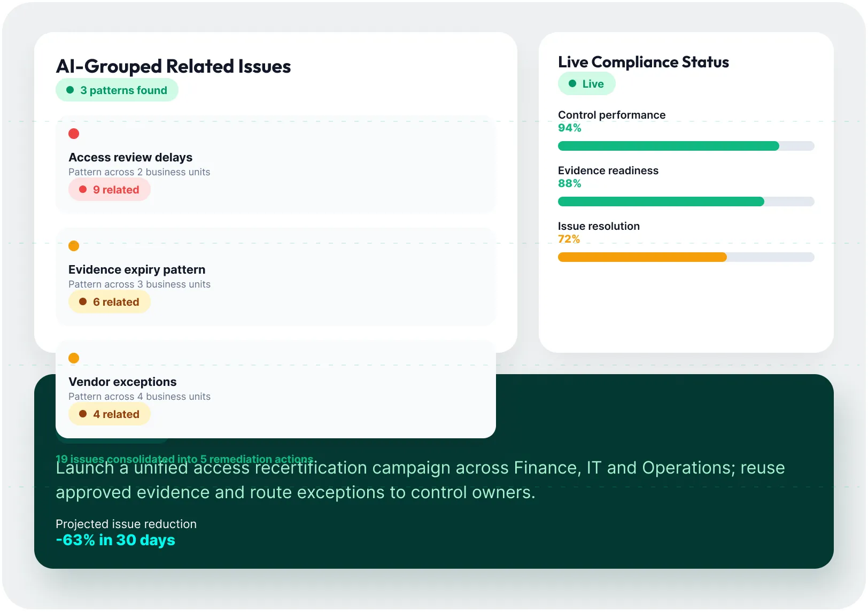
Task: Click the green dot in 3 patterns found badge
Action: tap(69, 90)
